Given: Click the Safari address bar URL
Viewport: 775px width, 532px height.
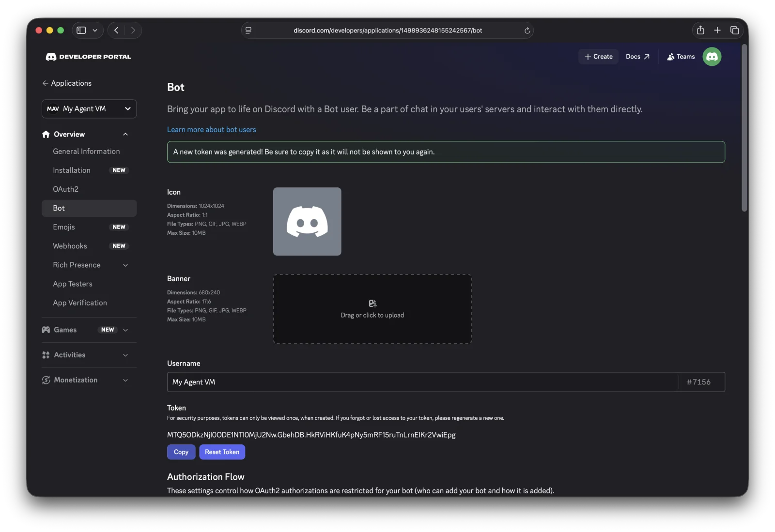Looking at the screenshot, I should pos(387,30).
